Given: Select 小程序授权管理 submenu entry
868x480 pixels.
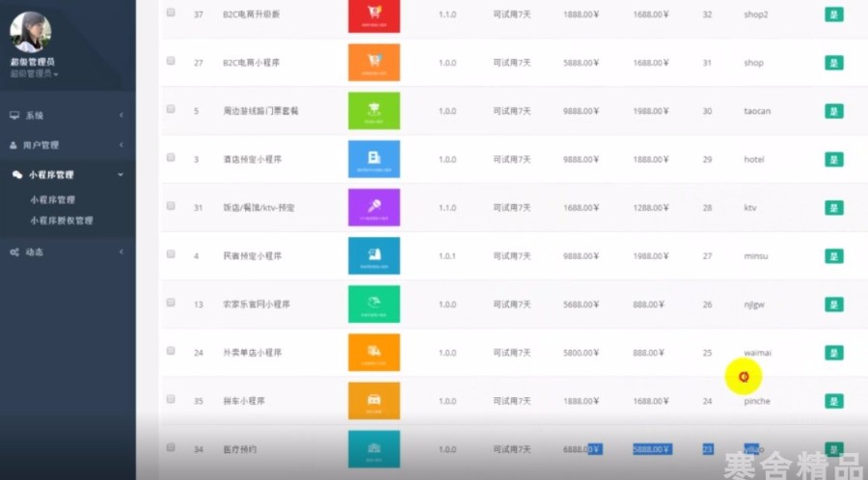Looking at the screenshot, I should pyautogui.click(x=62, y=220).
